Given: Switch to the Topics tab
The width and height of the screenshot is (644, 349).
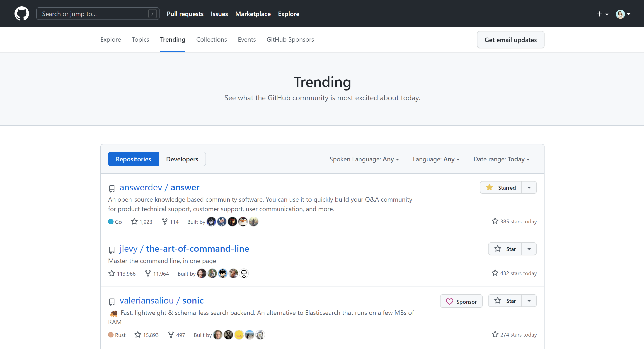Looking at the screenshot, I should [140, 39].
